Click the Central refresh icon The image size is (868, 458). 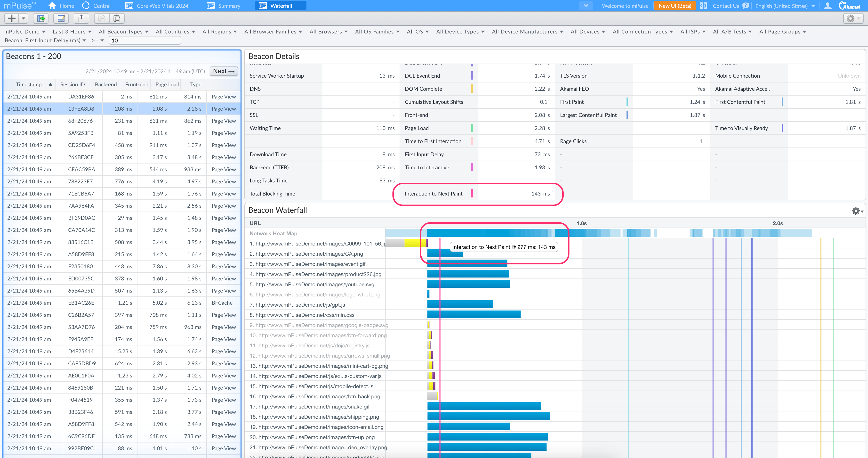(86, 5)
